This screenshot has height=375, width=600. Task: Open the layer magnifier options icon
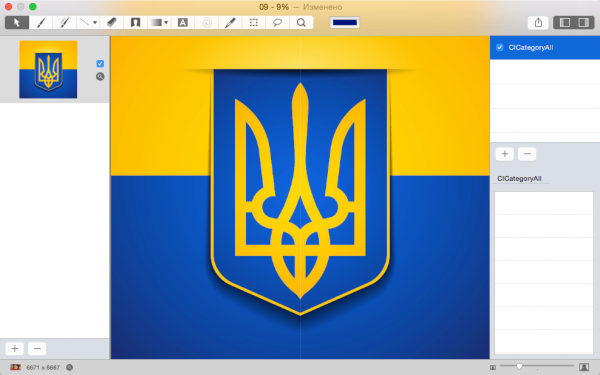(100, 77)
